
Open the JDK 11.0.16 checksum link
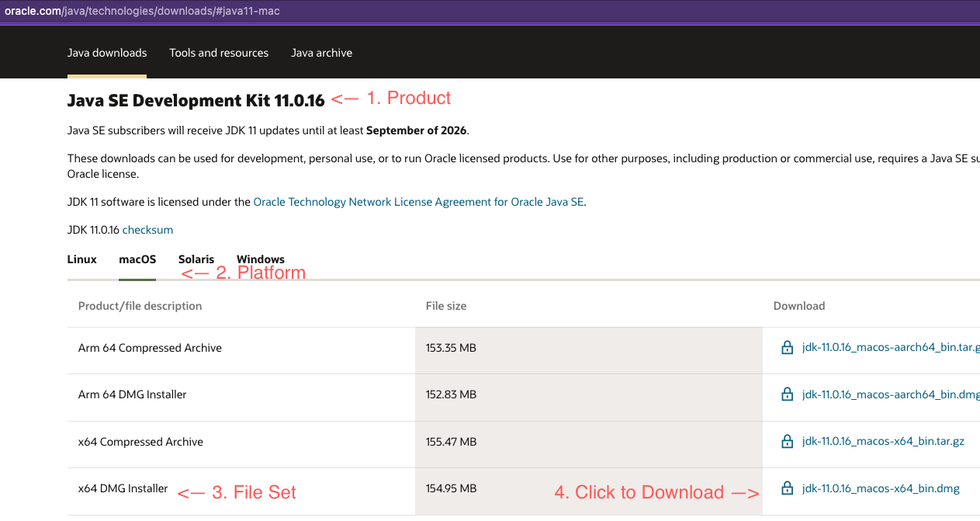[x=147, y=230]
